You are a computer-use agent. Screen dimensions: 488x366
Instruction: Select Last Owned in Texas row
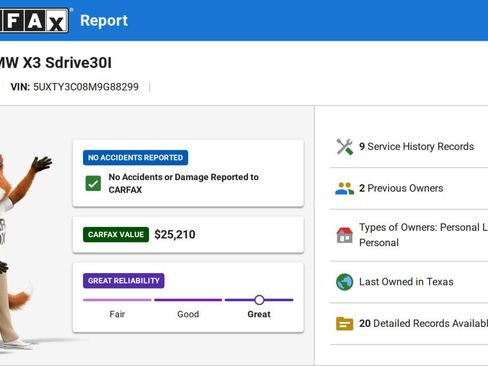click(x=409, y=282)
